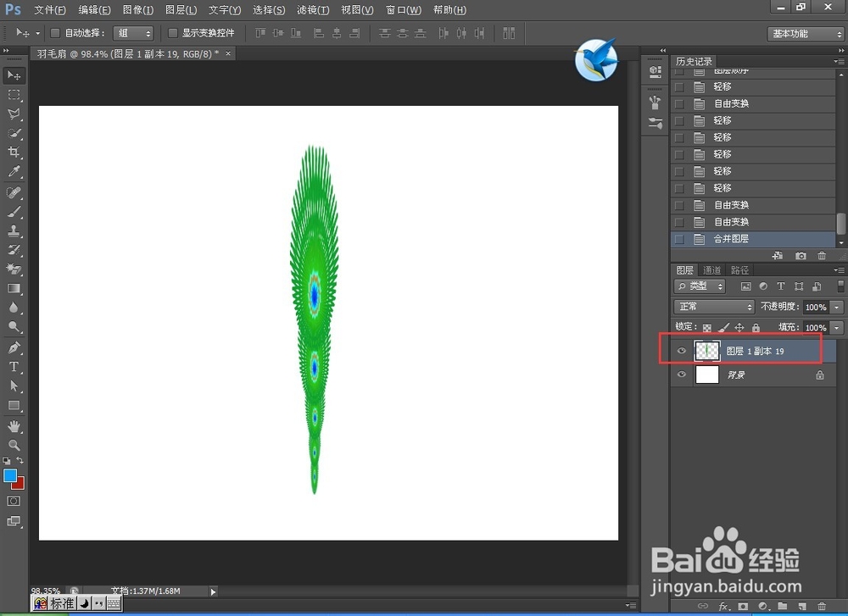Select the Quick Selection tool

click(14, 133)
